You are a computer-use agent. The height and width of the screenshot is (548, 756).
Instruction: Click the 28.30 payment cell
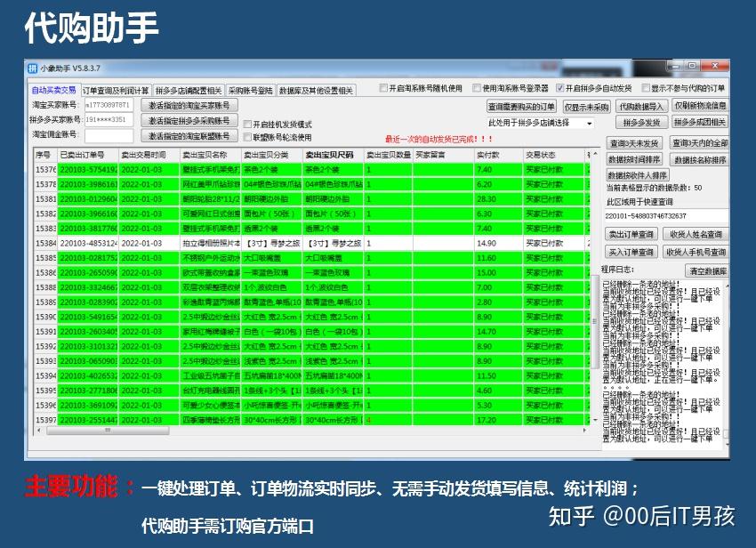pyautogui.click(x=499, y=199)
